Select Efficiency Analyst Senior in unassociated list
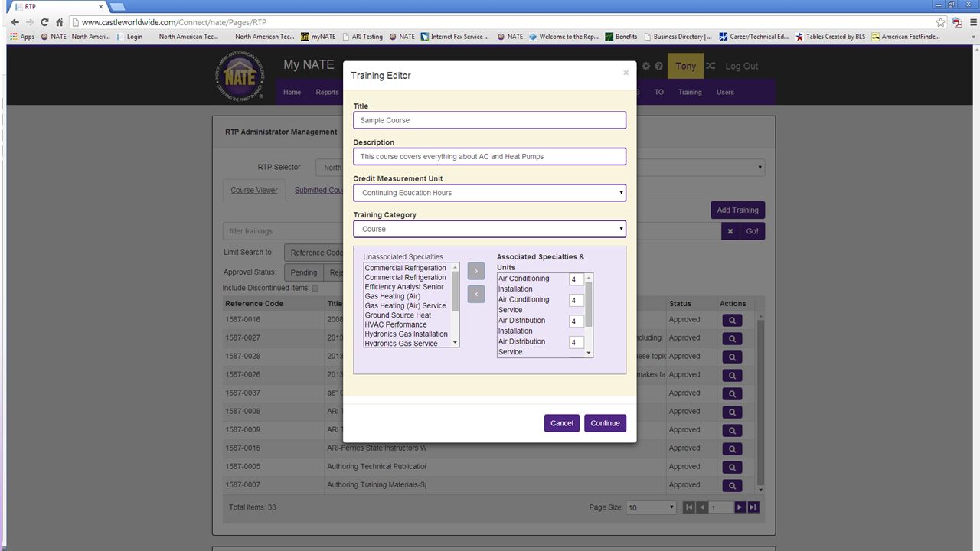The width and height of the screenshot is (980, 551). pos(404,287)
